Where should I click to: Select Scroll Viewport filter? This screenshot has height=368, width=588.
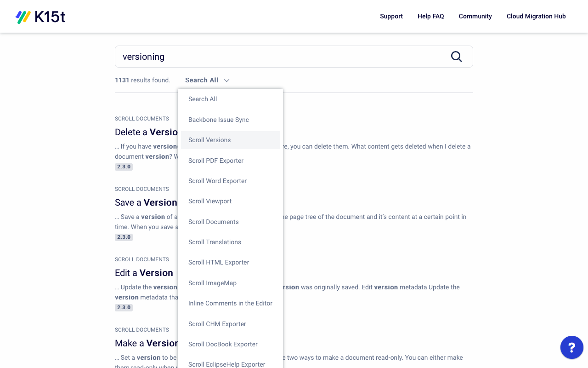(210, 201)
